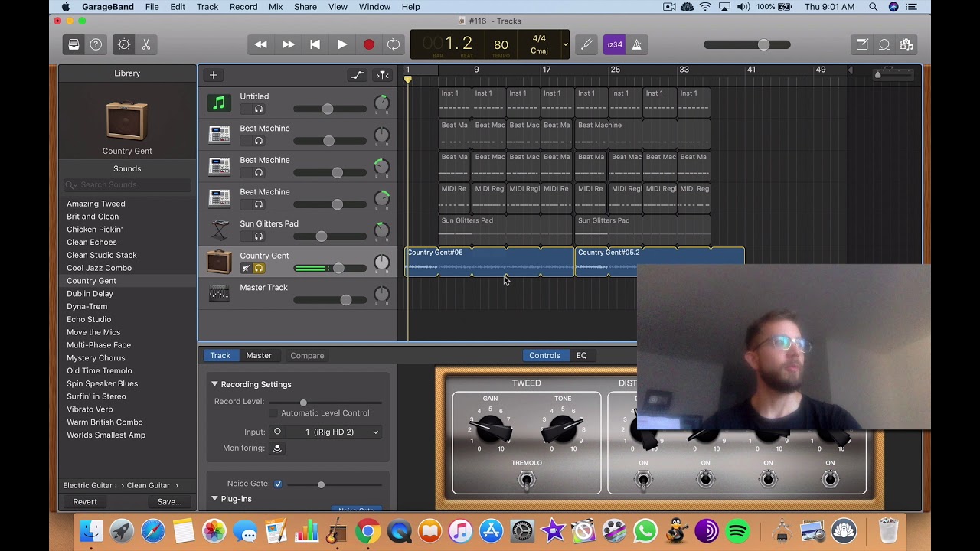Select the Worlds Smallest Amp sound
This screenshot has width=980, height=551.
pyautogui.click(x=106, y=435)
